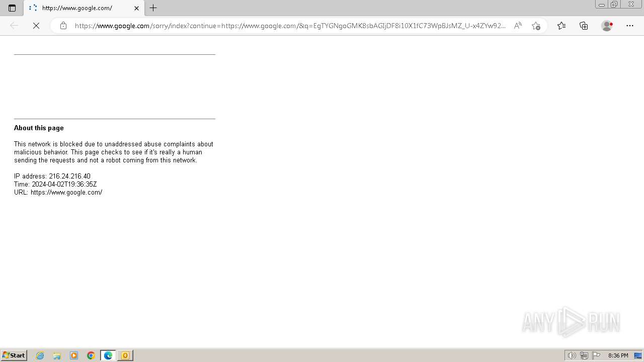This screenshot has width=644, height=362.
Task: Switch to Microsoft Edge in the taskbar
Action: point(108,355)
